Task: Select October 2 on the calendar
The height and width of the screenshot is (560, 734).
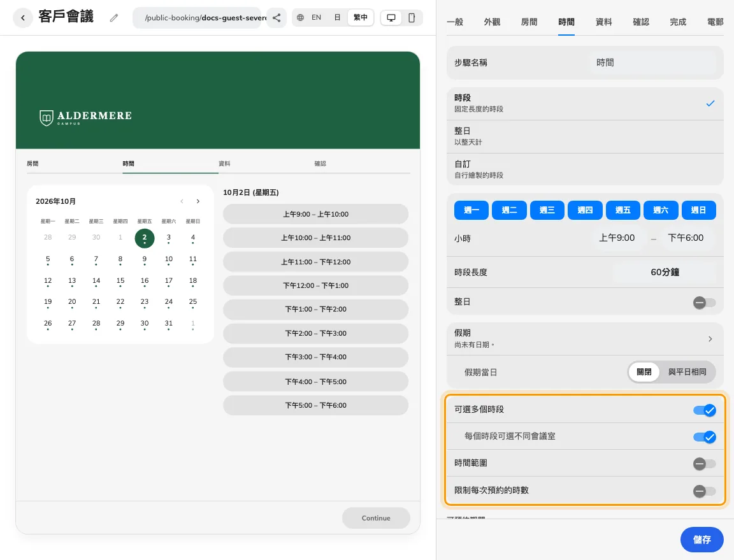Action: [x=145, y=238]
